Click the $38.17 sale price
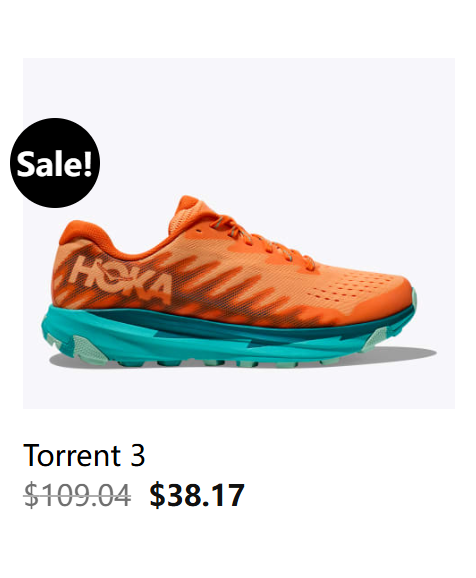The height and width of the screenshot is (578, 476). [197, 495]
